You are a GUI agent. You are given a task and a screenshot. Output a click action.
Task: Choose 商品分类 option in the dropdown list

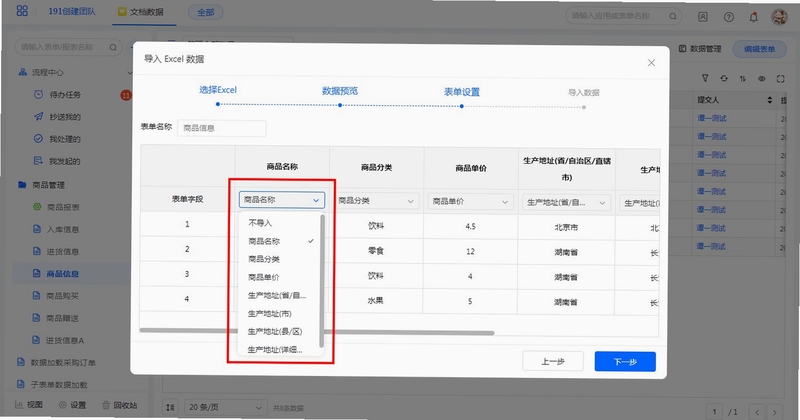pyautogui.click(x=264, y=259)
